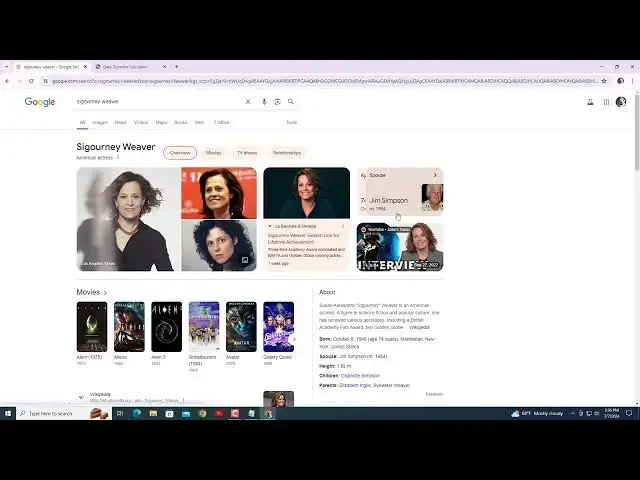Open Search Labs flask icon
Screen dimensions: 640x480
(590, 102)
